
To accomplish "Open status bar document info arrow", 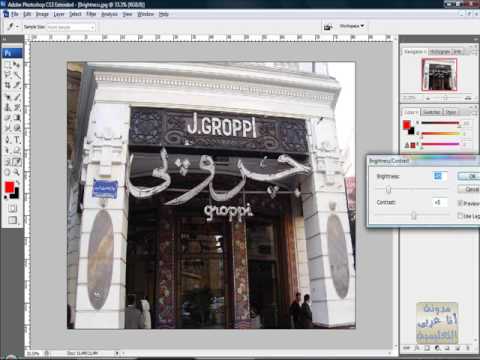I will (117, 353).
